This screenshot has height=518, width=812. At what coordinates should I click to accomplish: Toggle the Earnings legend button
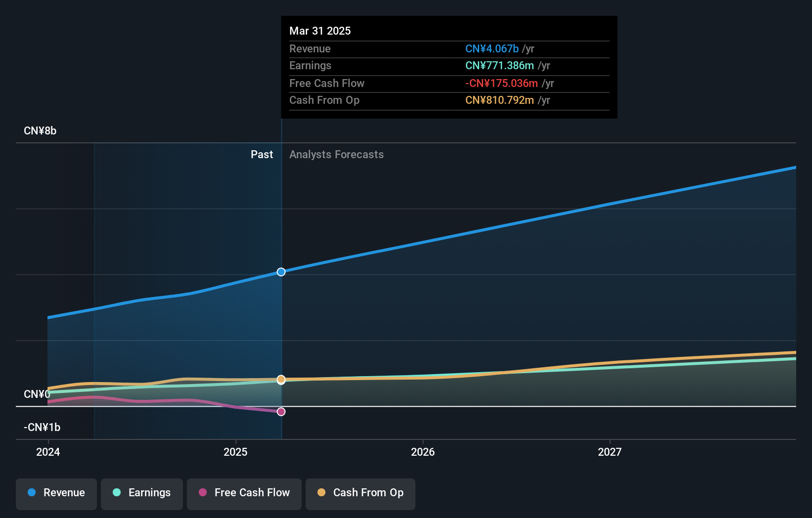(142, 494)
